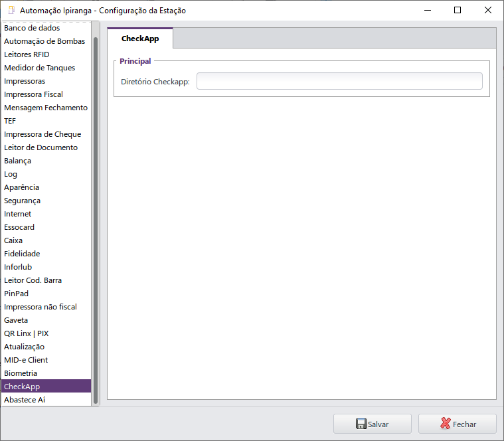Select Leitores RFID in sidebar
Image resolution: width=504 pixels, height=441 pixels.
(46, 54)
